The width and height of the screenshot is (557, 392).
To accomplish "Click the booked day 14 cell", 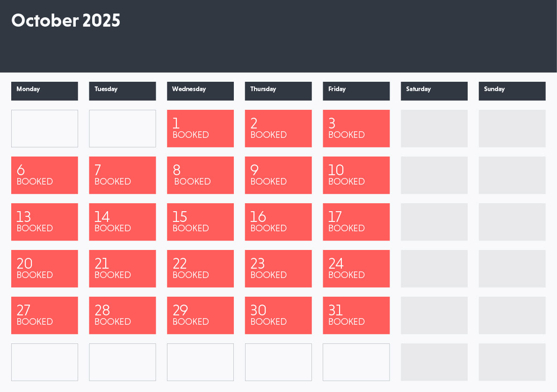I will (122, 222).
